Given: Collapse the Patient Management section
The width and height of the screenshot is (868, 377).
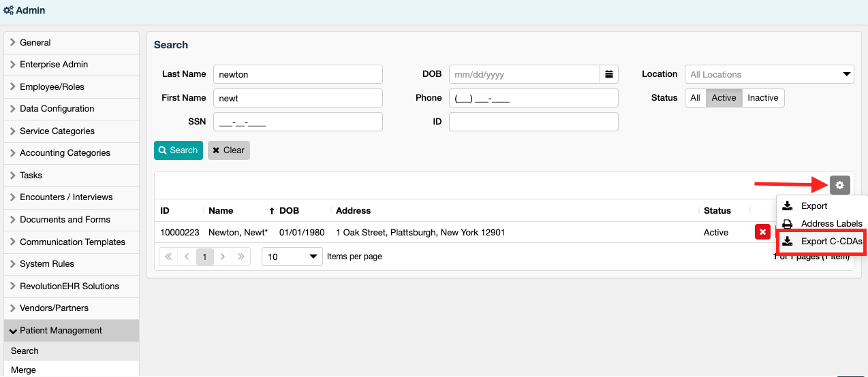Looking at the screenshot, I should click(61, 331).
